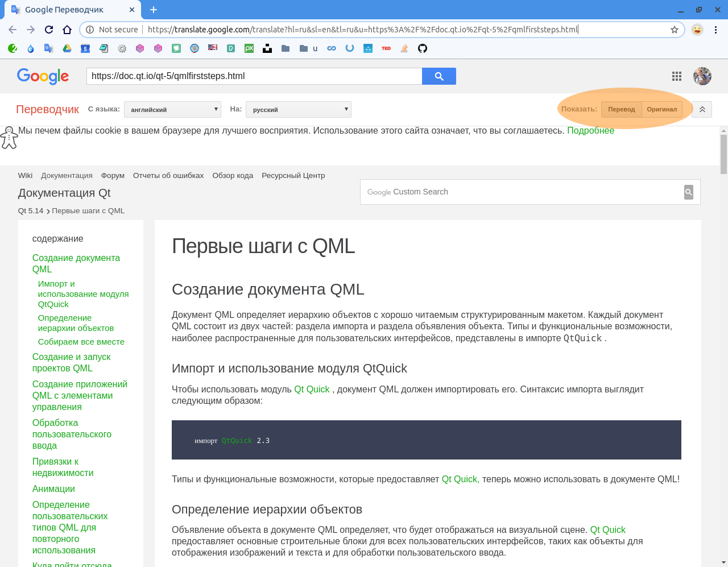The image size is (728, 567).
Task: Bookmark this page with the star
Action: pos(675,30)
